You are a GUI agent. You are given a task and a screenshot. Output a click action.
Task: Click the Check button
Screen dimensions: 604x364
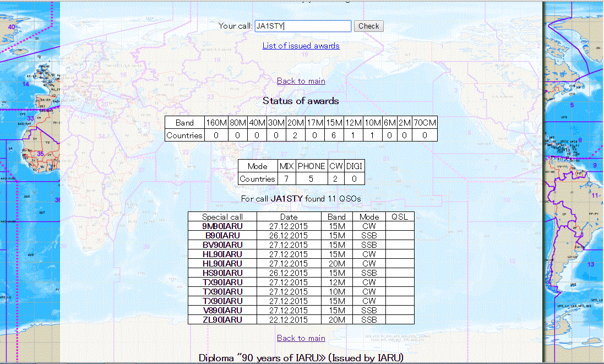coord(369,26)
